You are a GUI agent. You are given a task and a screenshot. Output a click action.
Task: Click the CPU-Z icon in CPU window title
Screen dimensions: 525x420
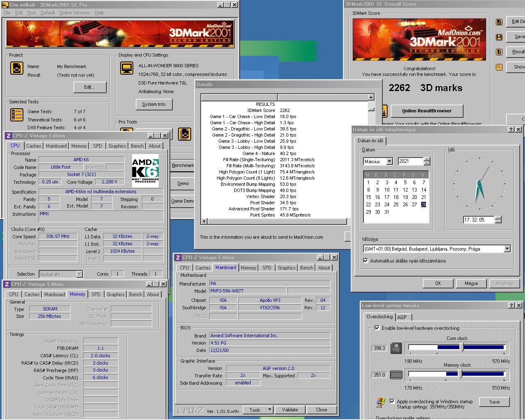(x=8, y=136)
